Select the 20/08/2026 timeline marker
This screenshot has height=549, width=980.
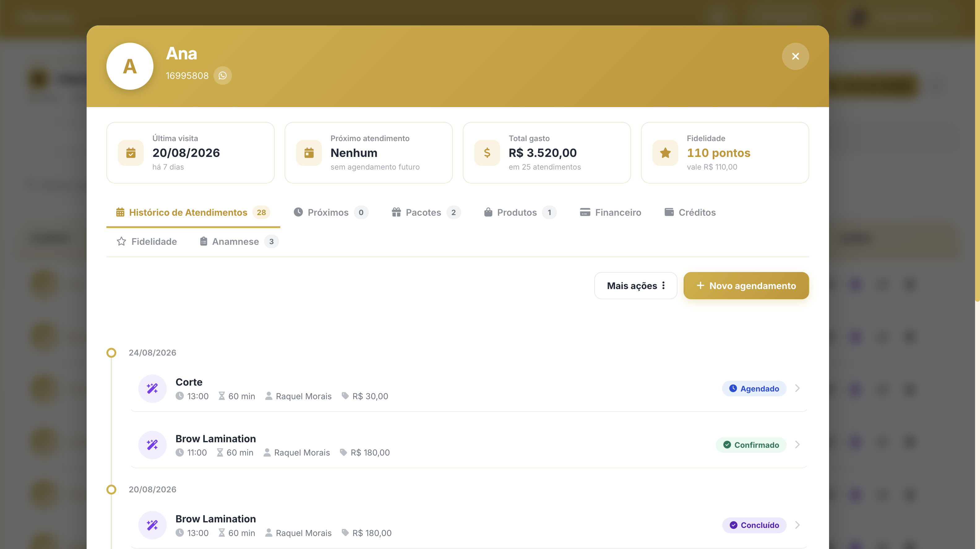pos(111,489)
